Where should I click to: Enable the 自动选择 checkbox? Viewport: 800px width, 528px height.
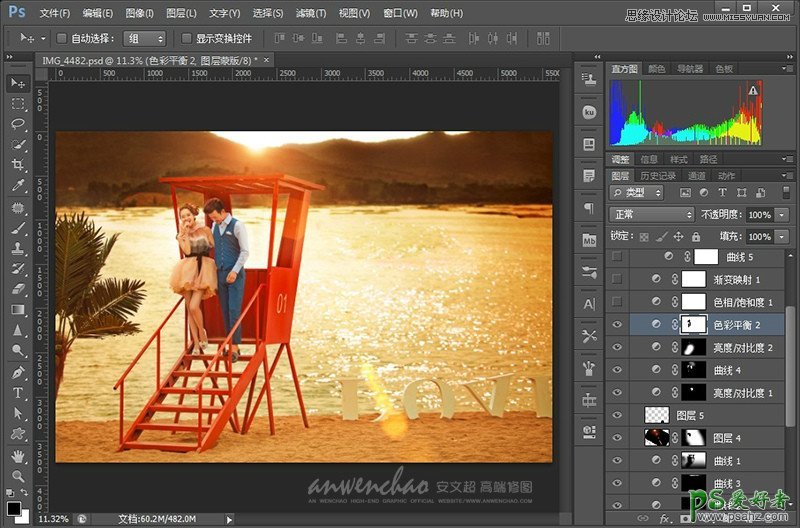(61, 38)
